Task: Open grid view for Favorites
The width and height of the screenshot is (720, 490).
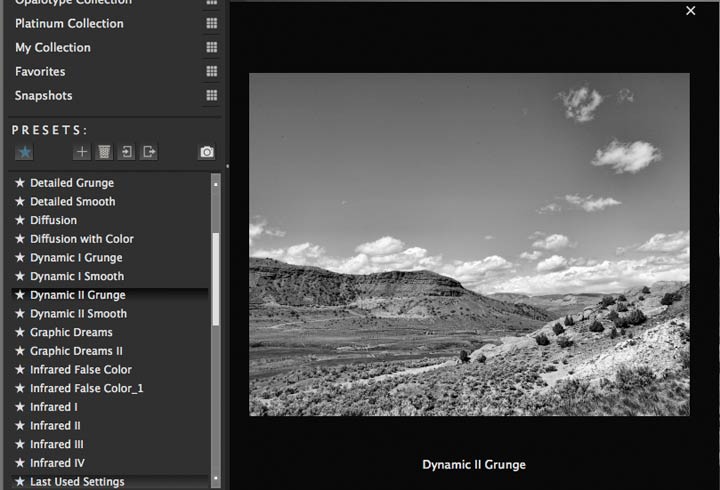Action: pos(212,71)
